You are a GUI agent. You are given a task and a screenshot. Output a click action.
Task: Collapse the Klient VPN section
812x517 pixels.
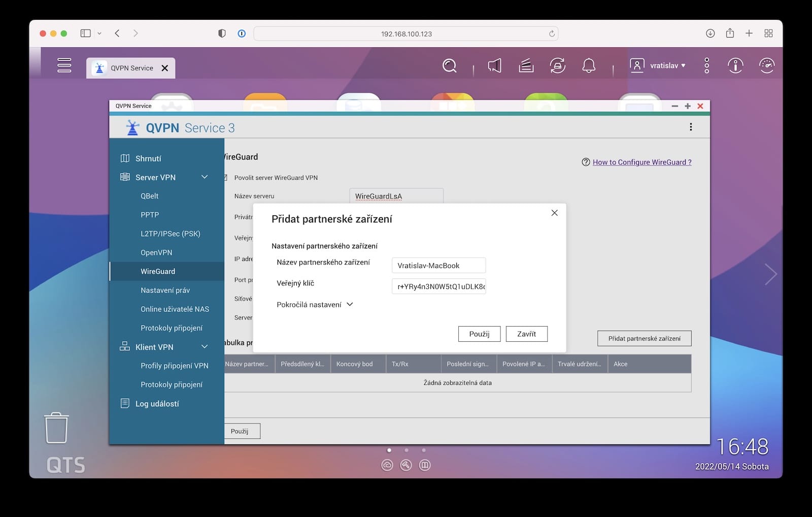tap(205, 347)
